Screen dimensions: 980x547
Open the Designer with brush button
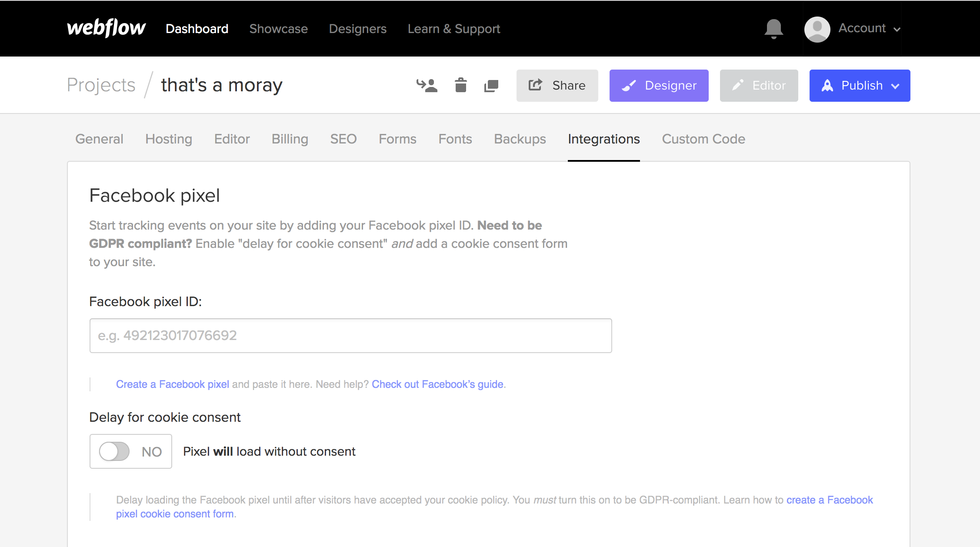[659, 86]
